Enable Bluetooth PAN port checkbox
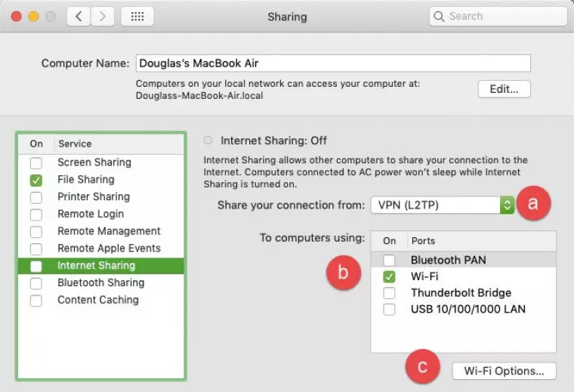Image resolution: width=574 pixels, height=392 pixels. point(389,261)
